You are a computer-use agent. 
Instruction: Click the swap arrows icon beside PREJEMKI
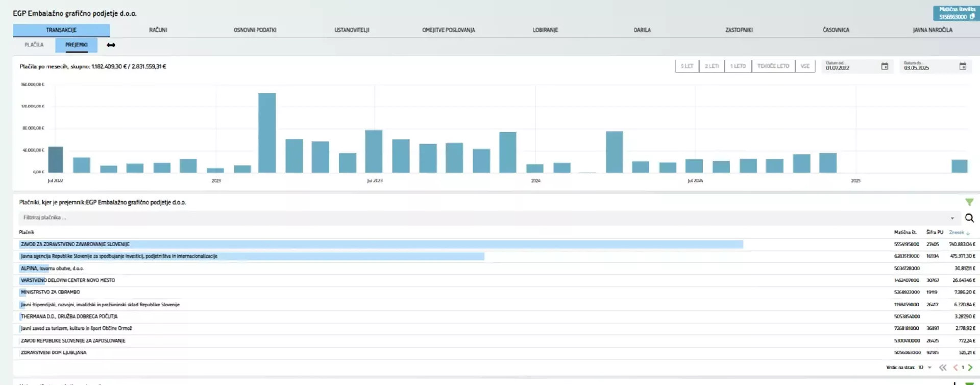pyautogui.click(x=111, y=45)
